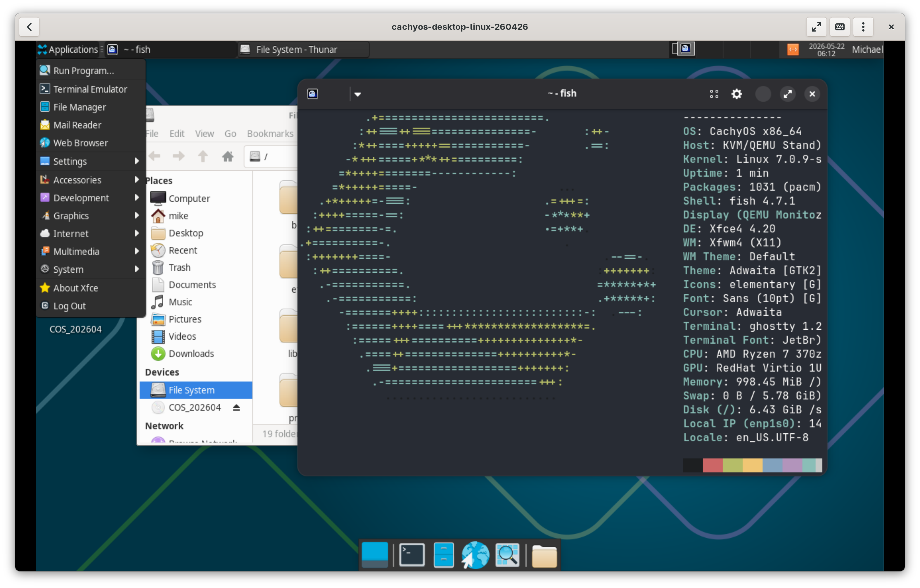Open File Manager from the Applications menu
The image size is (920, 588).
tap(91, 107)
